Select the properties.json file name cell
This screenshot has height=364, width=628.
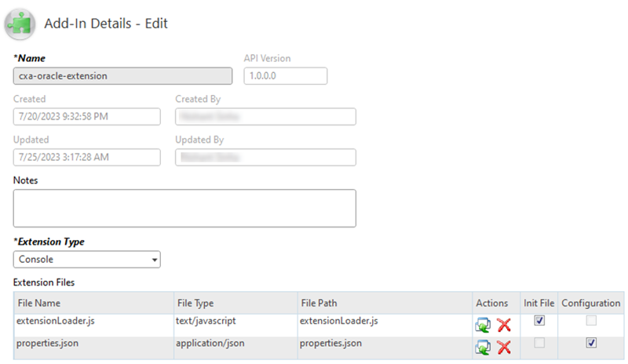click(x=94, y=348)
